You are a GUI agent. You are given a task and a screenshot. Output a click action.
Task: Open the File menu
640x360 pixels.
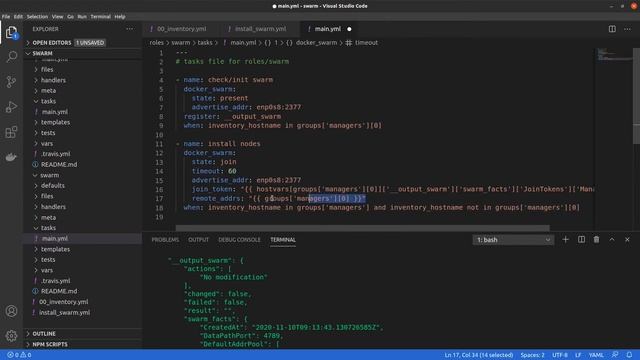coord(6,17)
